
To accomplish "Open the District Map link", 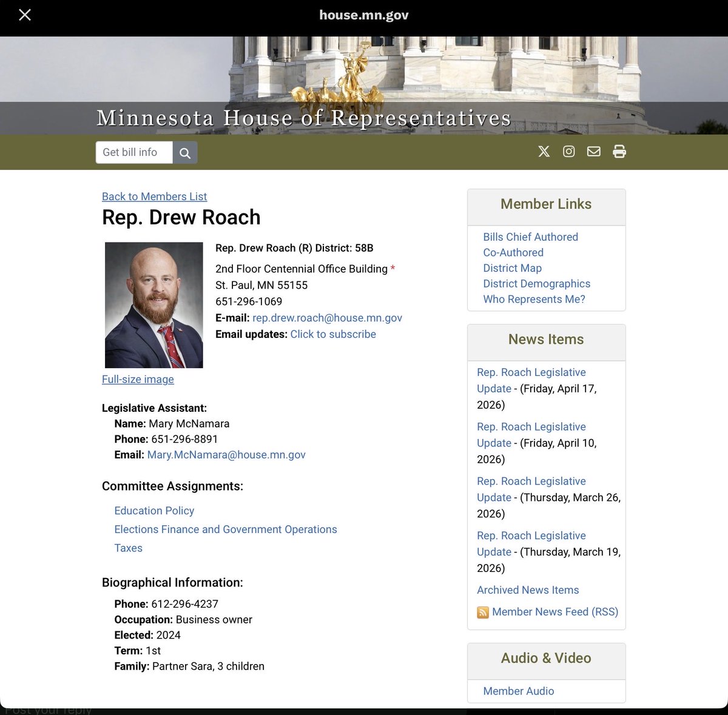I will 513,268.
